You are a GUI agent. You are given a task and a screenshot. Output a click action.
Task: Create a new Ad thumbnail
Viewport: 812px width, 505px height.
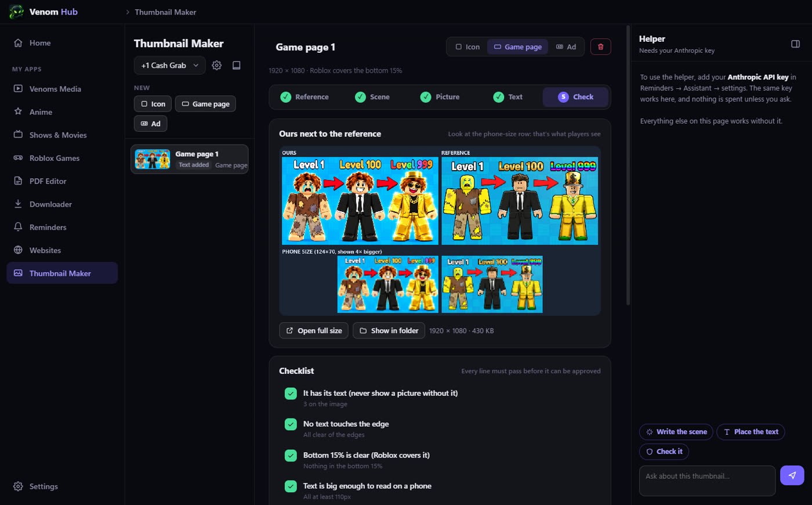pos(151,124)
